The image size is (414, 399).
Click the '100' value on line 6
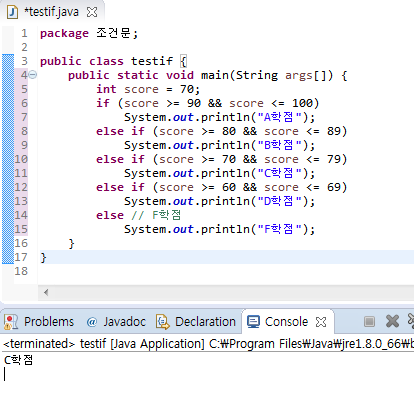pyautogui.click(x=302, y=103)
